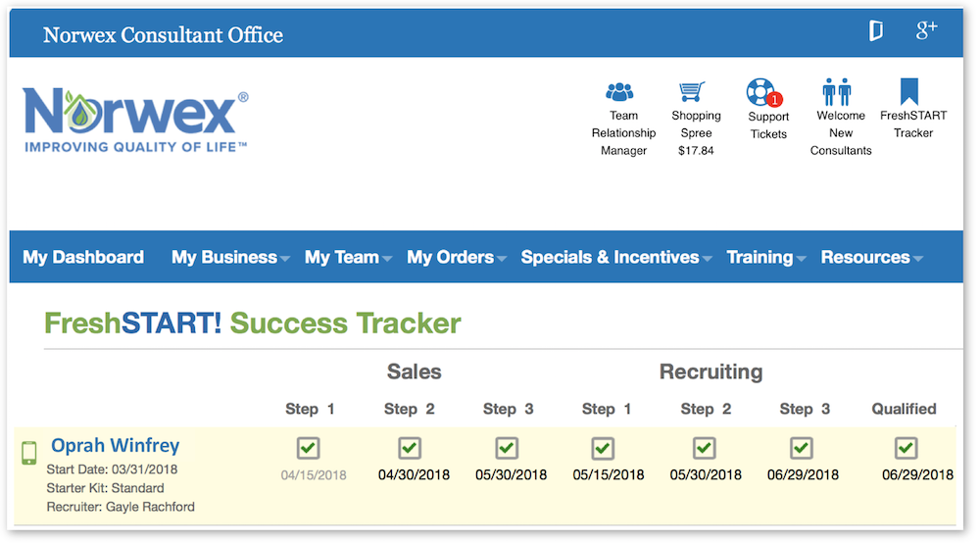Viewport: 980px width, 544px height.
Task: Go to My Dashboard
Action: (83, 257)
